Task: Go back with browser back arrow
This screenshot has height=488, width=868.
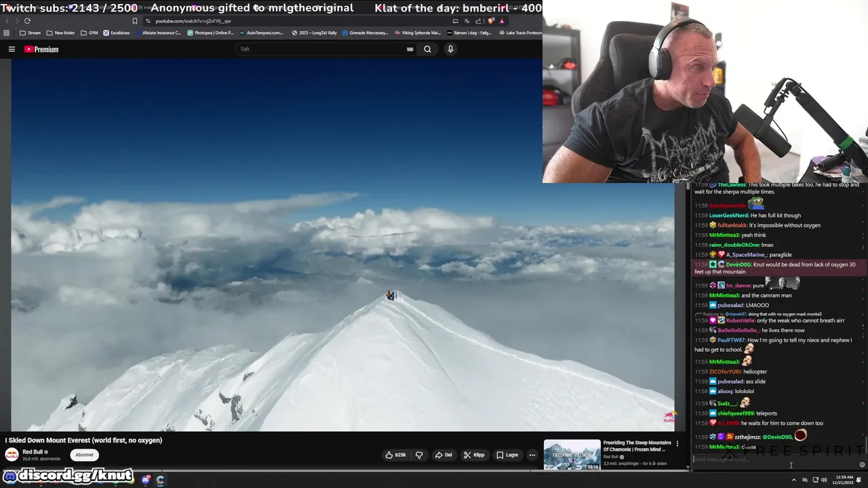Action: tap(7, 21)
